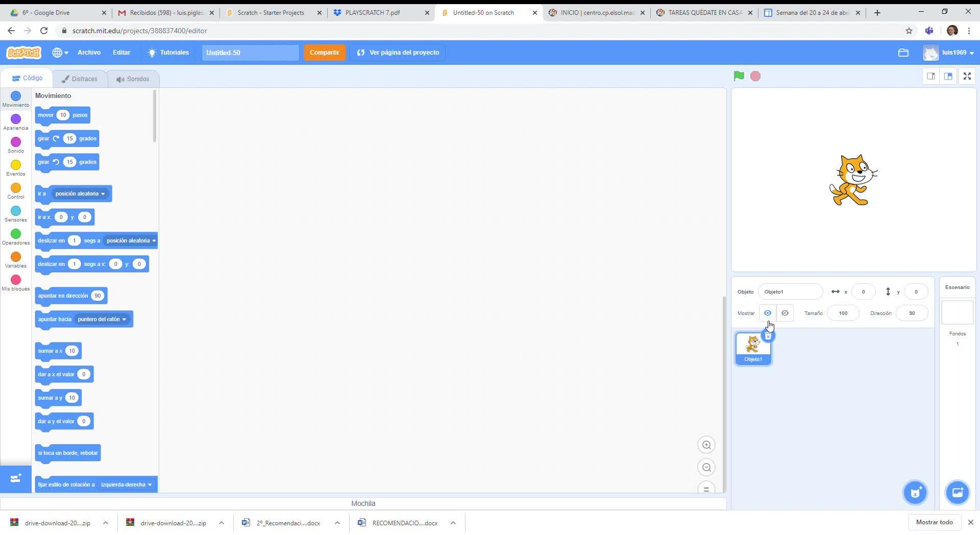The height and width of the screenshot is (535, 980).
Task: Click the green flag to start
Action: pos(739,76)
